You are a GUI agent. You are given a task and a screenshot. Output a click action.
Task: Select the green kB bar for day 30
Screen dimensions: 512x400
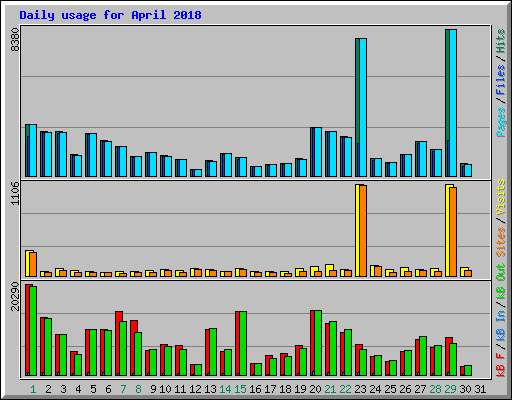tap(468, 371)
